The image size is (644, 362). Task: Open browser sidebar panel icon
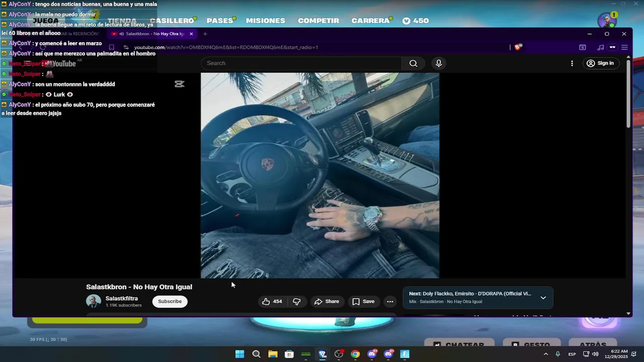[583, 47]
